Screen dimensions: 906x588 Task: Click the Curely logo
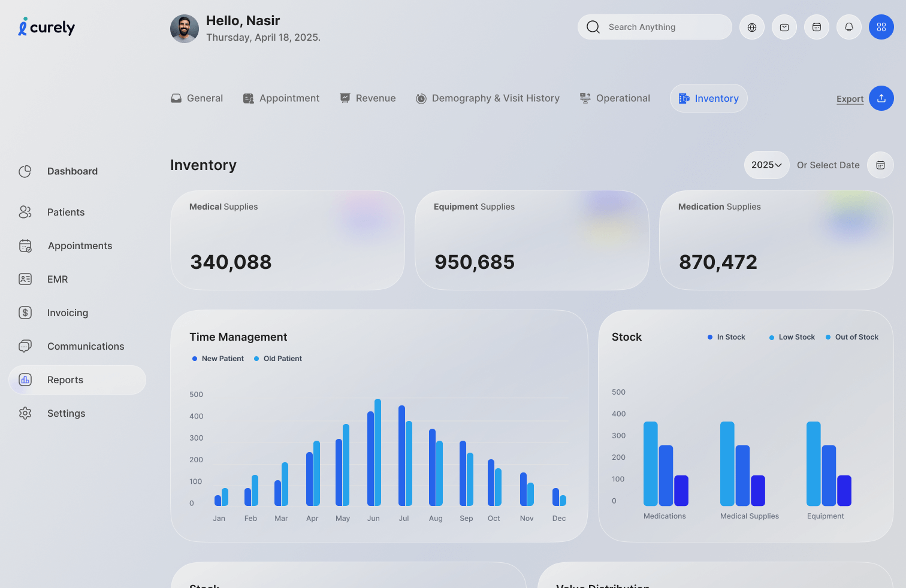pyautogui.click(x=47, y=28)
